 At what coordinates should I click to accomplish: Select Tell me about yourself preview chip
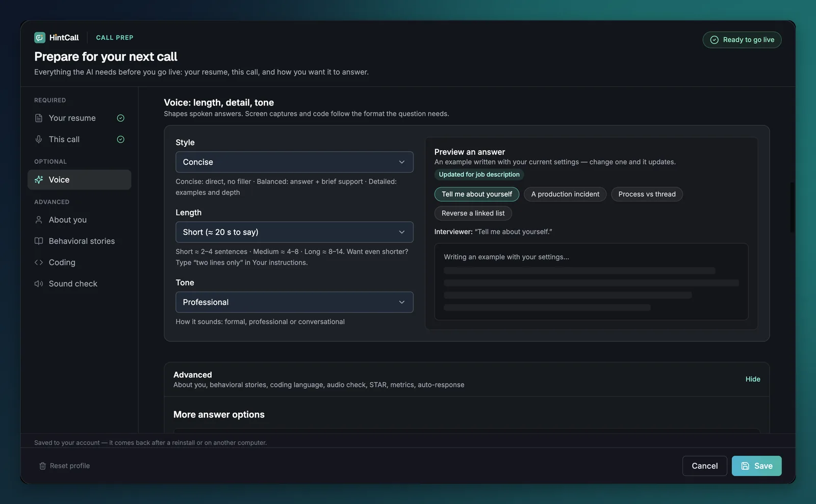477,194
